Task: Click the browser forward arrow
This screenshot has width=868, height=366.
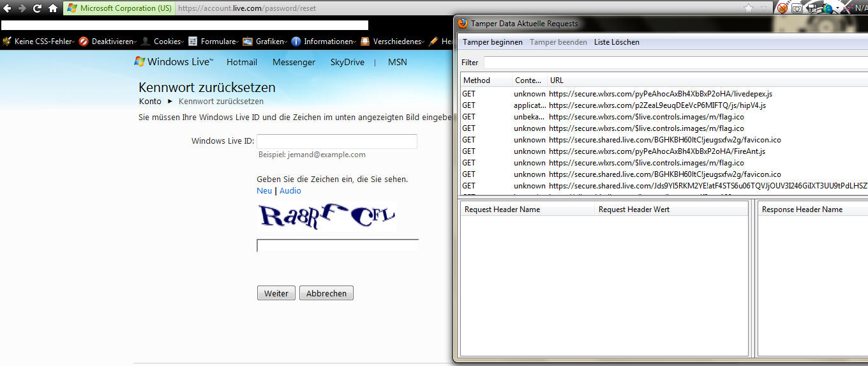Action: tap(22, 8)
